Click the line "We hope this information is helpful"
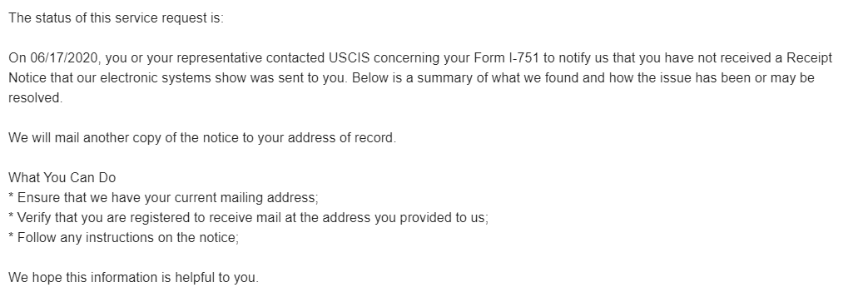Viewport: 868px width, 302px height. 133,277
